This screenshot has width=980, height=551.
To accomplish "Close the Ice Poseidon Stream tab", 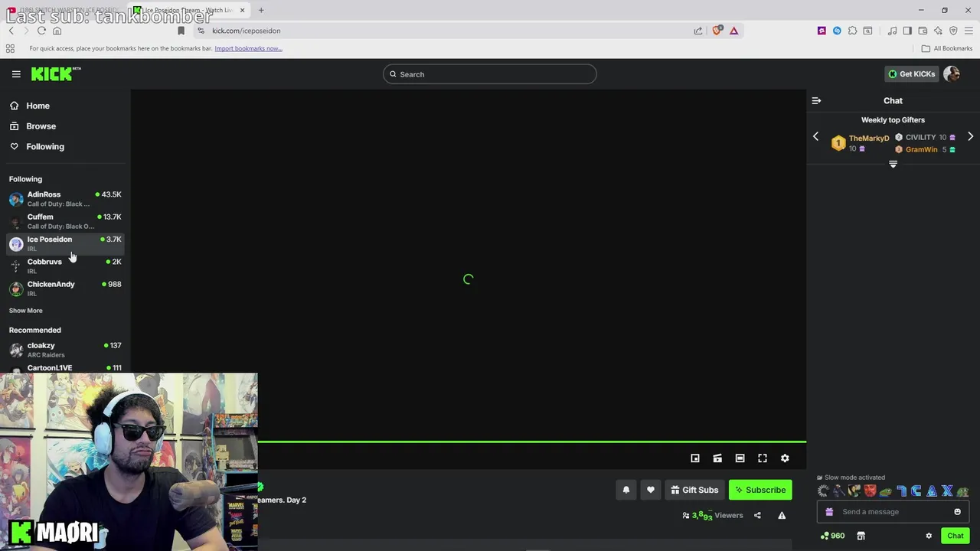I will [x=242, y=11].
